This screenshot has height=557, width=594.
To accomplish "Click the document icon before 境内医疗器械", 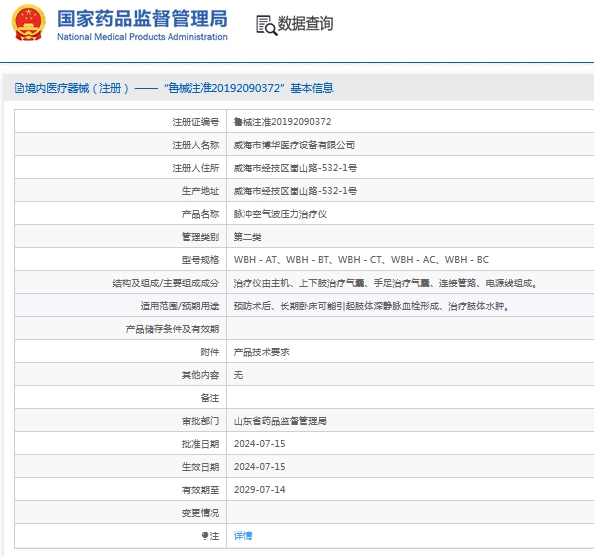I will pyautogui.click(x=19, y=88).
